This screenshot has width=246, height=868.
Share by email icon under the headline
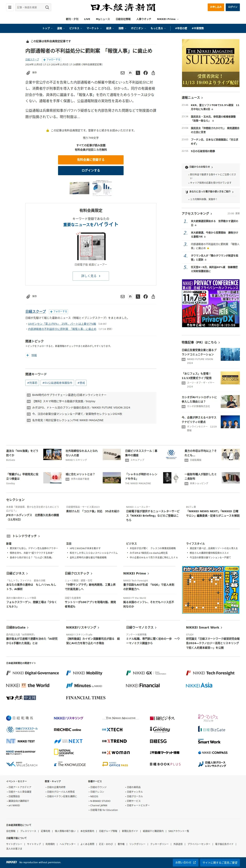(x=123, y=73)
